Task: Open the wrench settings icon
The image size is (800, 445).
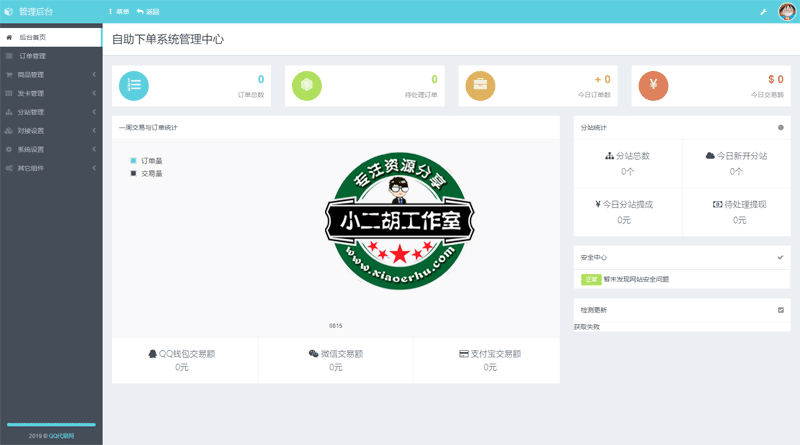Action: click(764, 12)
